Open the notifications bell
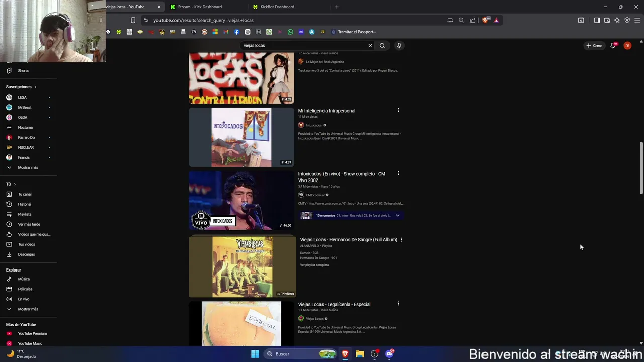This screenshot has width=644, height=362. [x=613, y=45]
